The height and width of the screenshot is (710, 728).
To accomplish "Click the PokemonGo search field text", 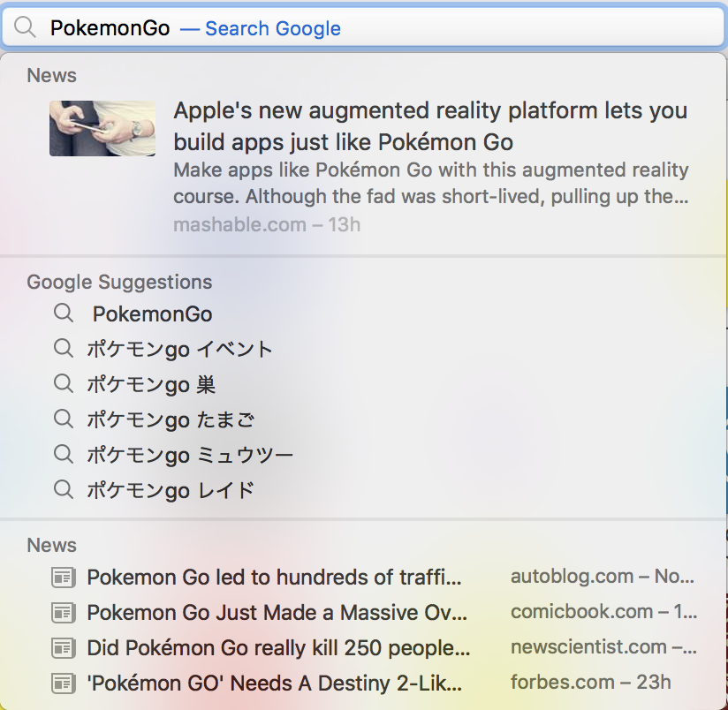I will (x=110, y=28).
